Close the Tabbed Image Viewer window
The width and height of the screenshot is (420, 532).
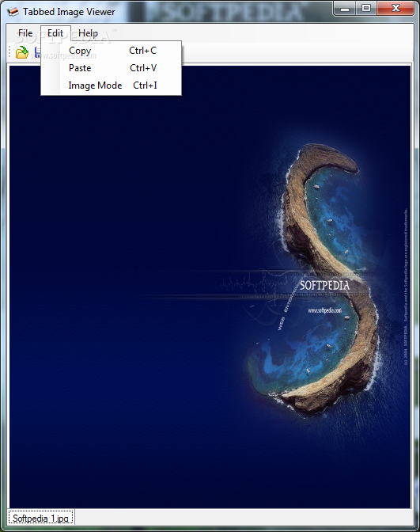coord(395,9)
